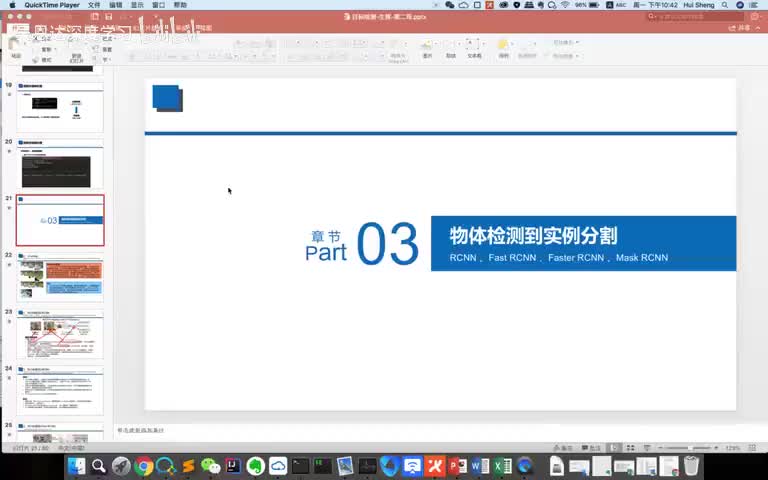Screen dimensions: 768x480
Task: Select slide 20 thumbnail
Action: pos(60,164)
